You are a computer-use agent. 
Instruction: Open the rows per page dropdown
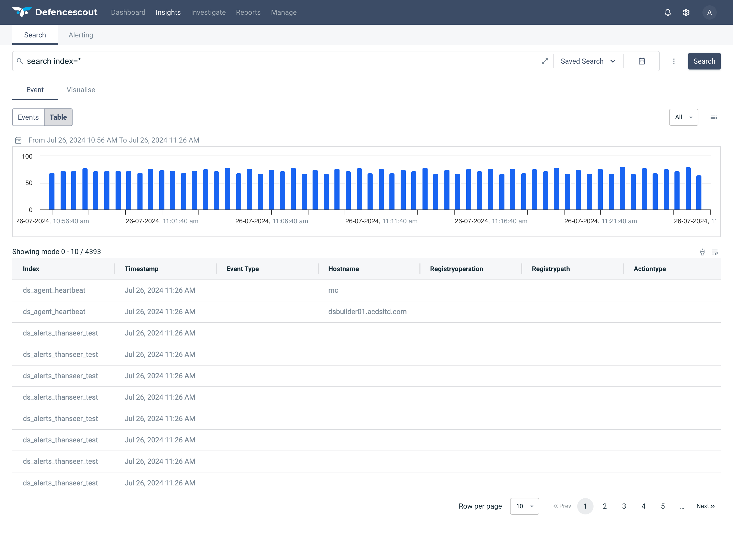pyautogui.click(x=524, y=506)
